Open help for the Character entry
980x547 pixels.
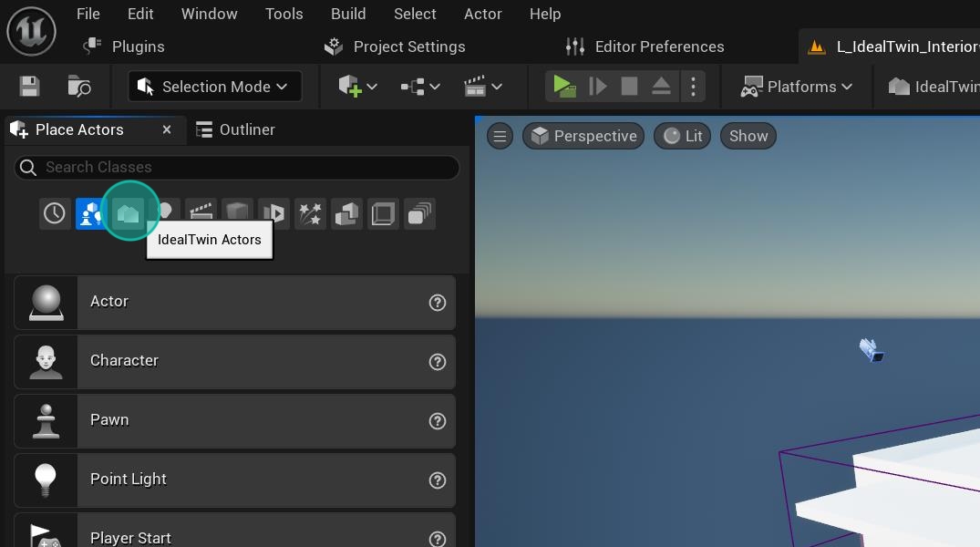click(x=438, y=362)
